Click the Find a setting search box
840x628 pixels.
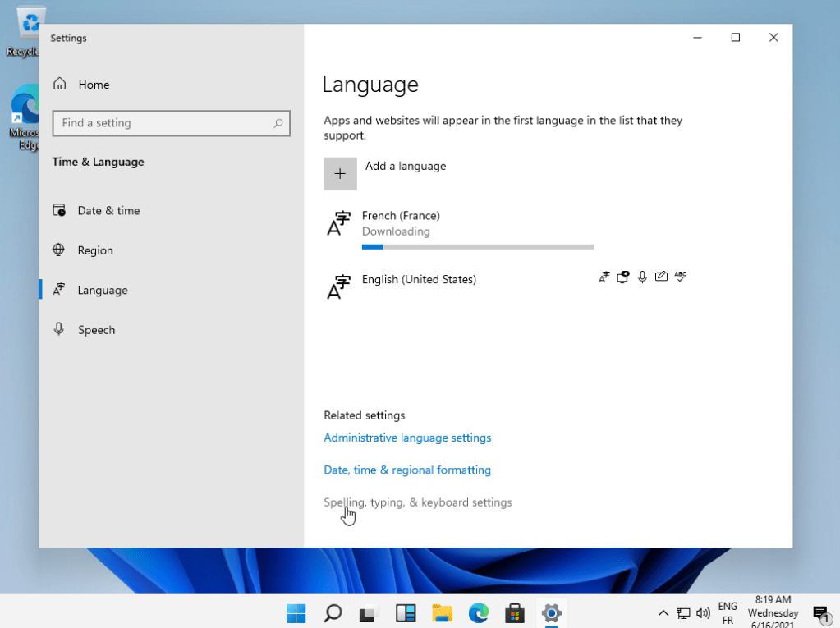(x=163, y=123)
